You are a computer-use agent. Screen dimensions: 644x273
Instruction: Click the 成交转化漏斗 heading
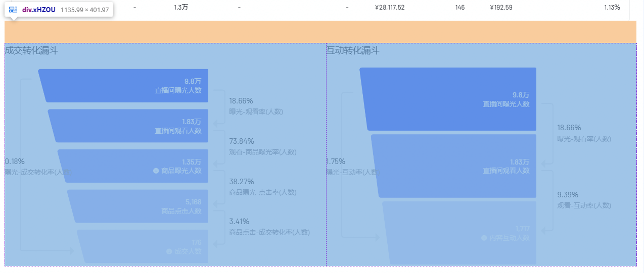[x=31, y=50]
